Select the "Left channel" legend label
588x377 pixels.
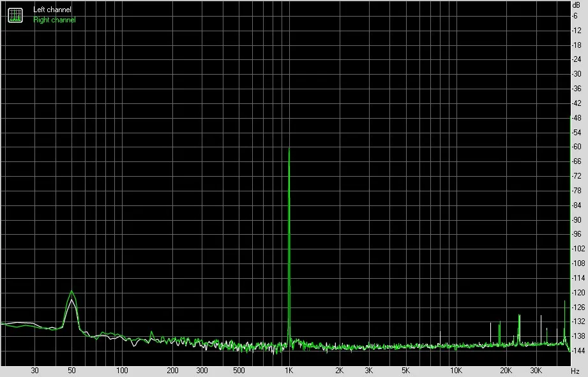[52, 10]
